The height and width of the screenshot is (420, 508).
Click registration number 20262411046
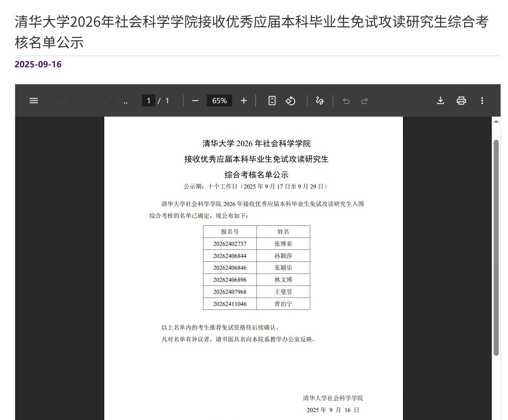(x=230, y=304)
